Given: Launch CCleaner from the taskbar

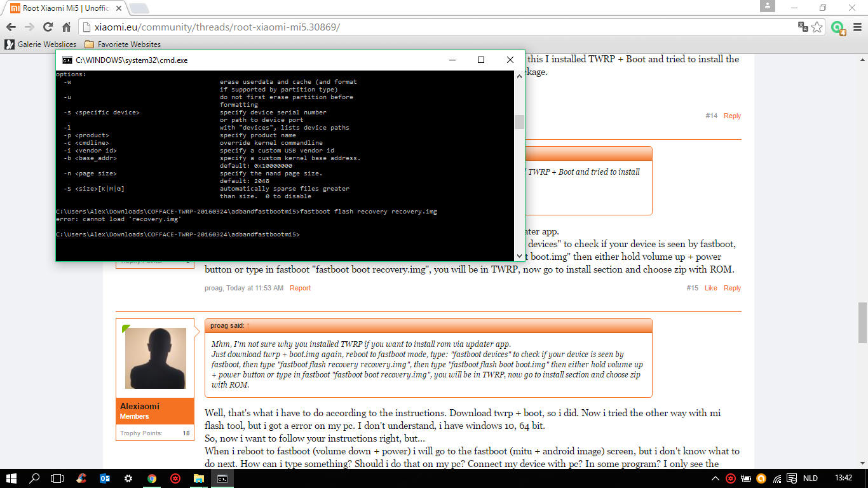Looking at the screenshot, I should click(x=81, y=478).
